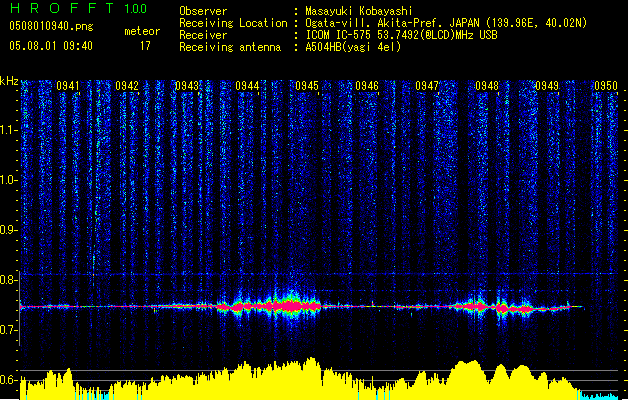Click the strong red echo below 0945
Screen dimensions: 629x400
[x=289, y=305]
